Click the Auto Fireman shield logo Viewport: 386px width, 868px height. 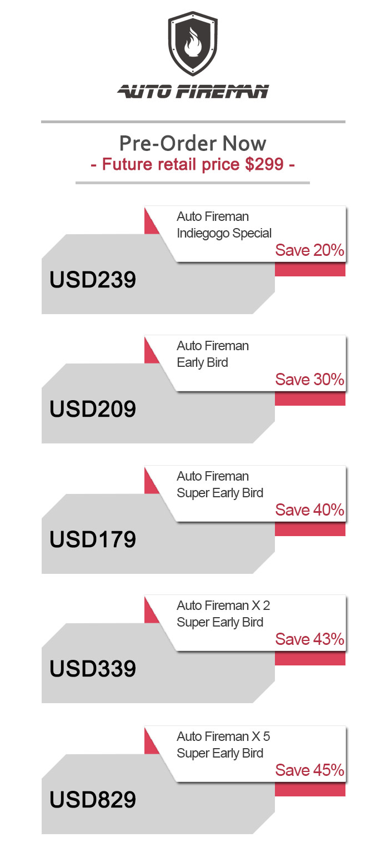pyautogui.click(x=193, y=44)
